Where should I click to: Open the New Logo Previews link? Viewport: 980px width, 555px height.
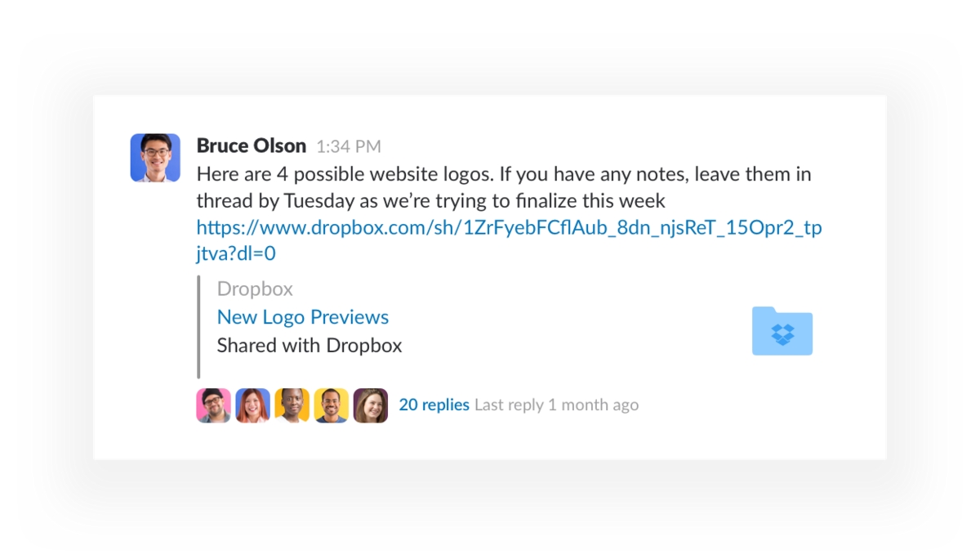[303, 317]
